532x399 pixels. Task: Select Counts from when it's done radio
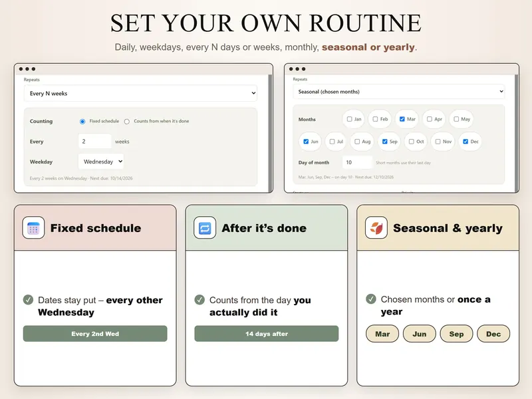(x=126, y=122)
